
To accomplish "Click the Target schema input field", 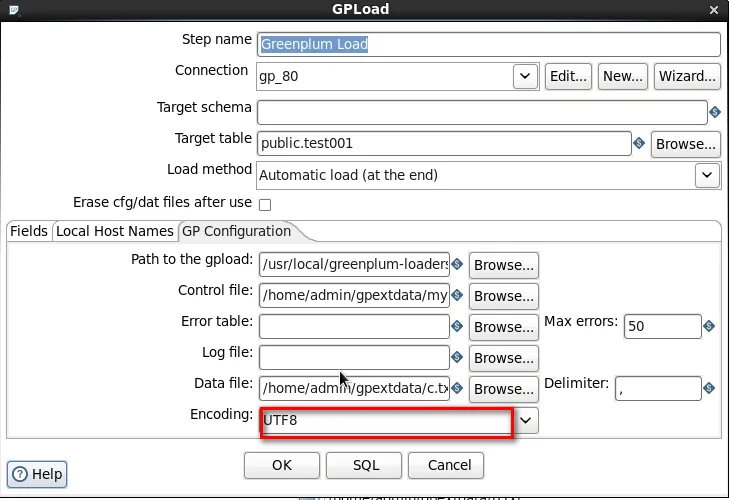I will click(x=482, y=112).
